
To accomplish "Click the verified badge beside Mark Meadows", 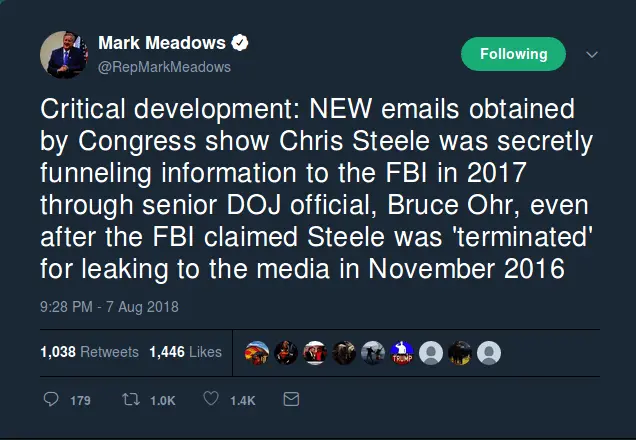I will point(241,43).
